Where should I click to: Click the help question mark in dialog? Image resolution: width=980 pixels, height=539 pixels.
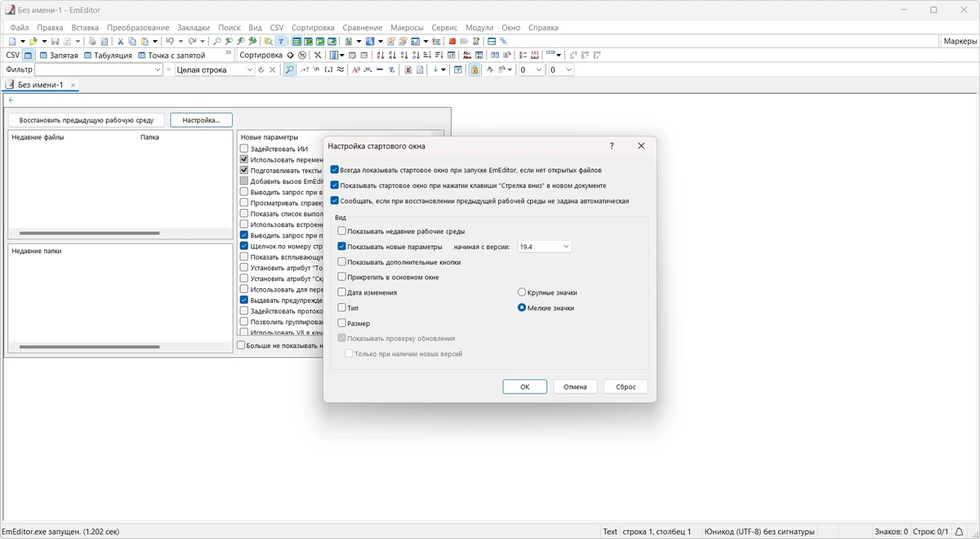coord(612,145)
